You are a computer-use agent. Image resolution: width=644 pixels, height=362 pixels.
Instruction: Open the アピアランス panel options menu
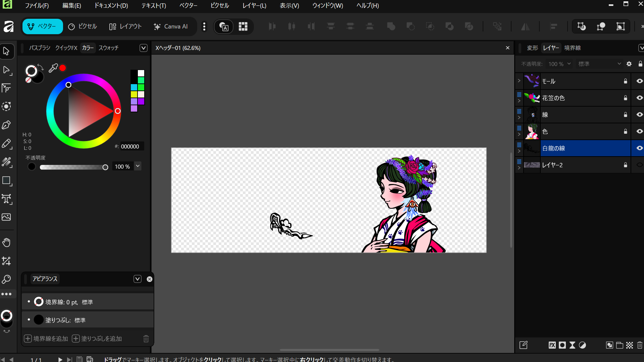coord(138,279)
